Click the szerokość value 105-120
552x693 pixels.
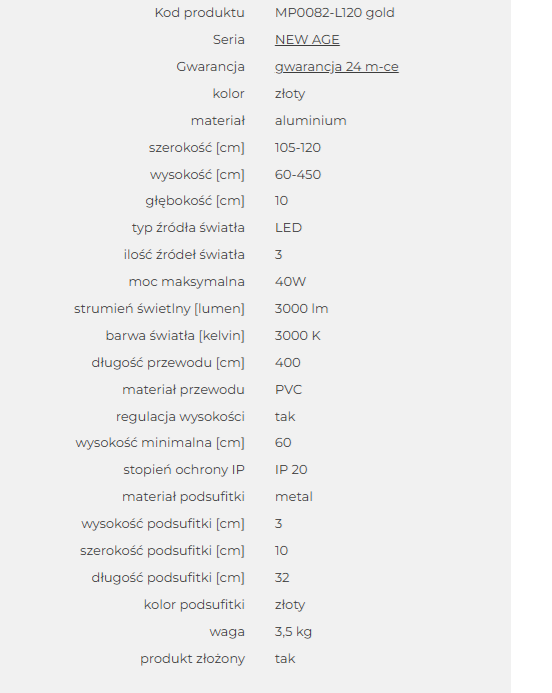tap(298, 148)
